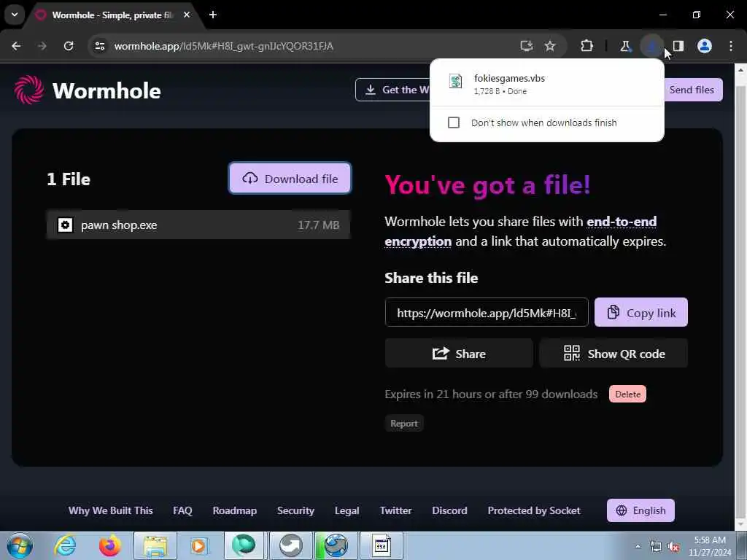
Task: Open Security footer link
Action: tap(295, 510)
